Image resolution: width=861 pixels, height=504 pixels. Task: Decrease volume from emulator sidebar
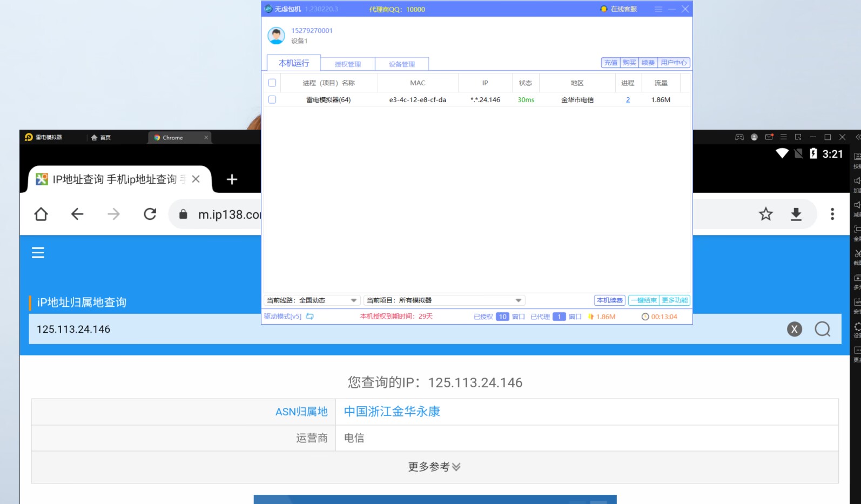(x=857, y=205)
